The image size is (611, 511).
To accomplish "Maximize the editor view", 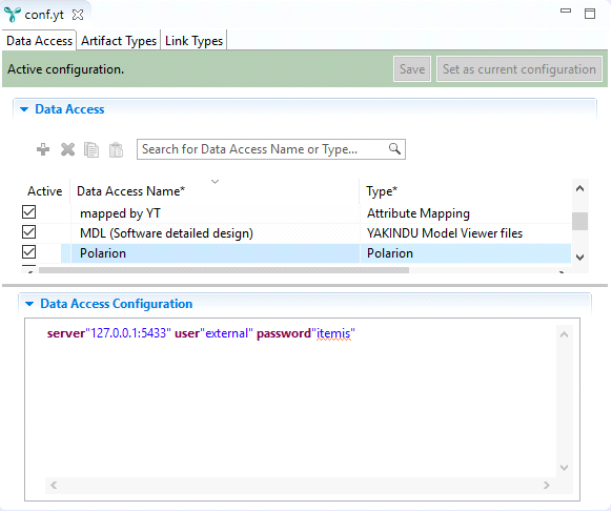I will (590, 14).
